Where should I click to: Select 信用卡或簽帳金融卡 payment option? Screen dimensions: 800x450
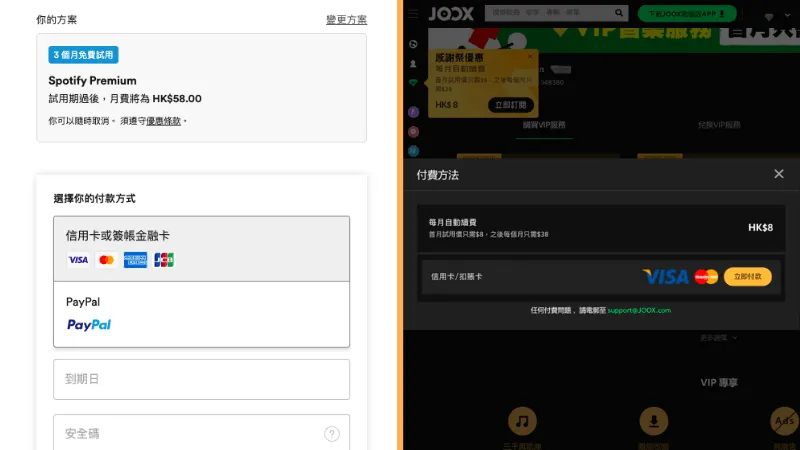[x=202, y=249]
